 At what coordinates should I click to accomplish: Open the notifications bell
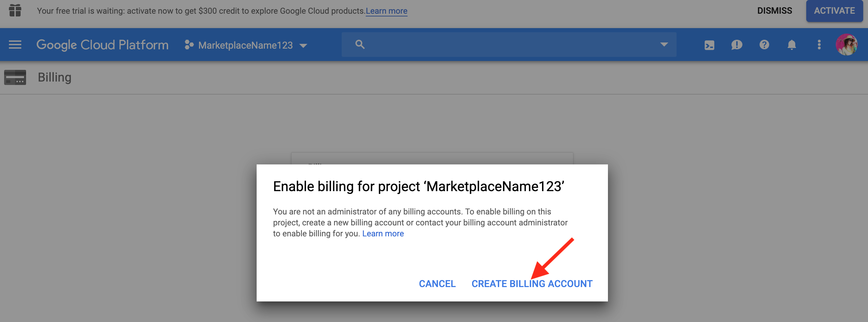[x=791, y=45]
